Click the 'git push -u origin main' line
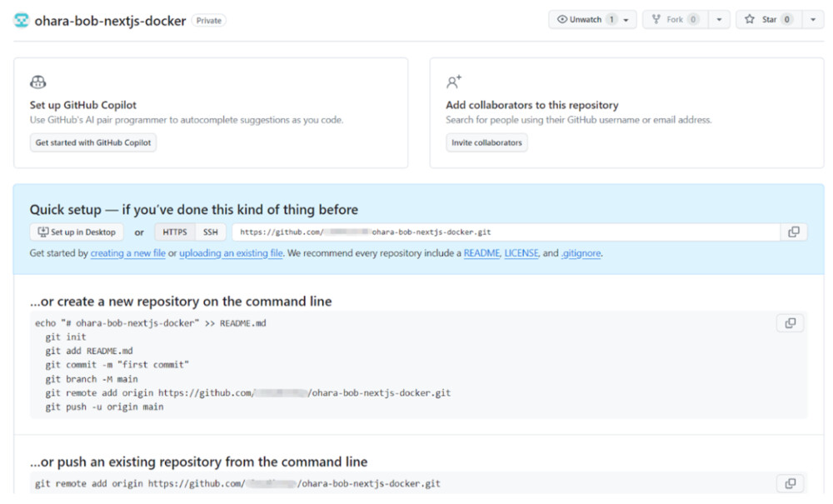The height and width of the screenshot is (504, 833). 104,407
